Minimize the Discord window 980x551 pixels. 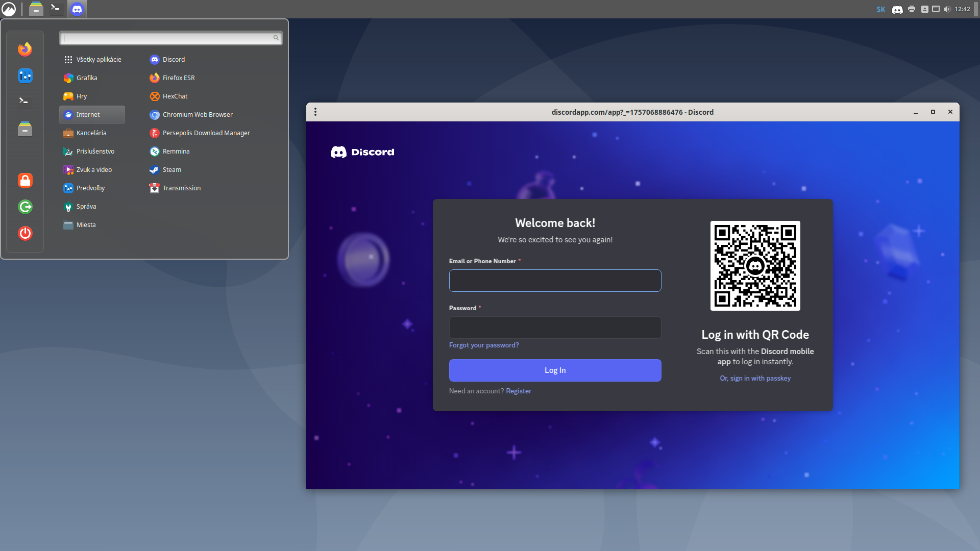point(916,112)
